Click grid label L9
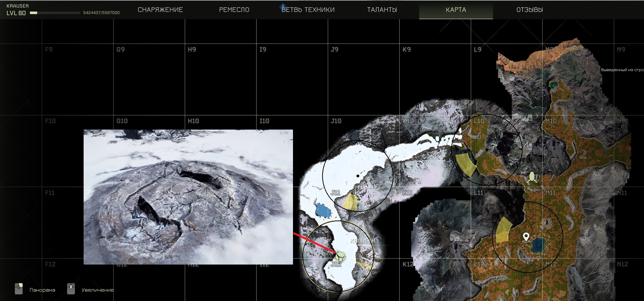Viewport: 644px width, 301px height. pyautogui.click(x=478, y=49)
